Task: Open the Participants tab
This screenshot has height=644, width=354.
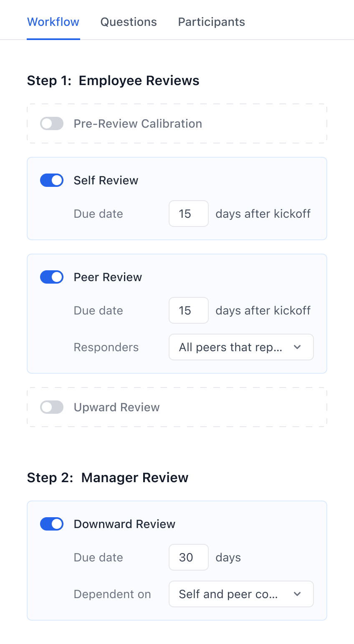Action: click(x=211, y=22)
